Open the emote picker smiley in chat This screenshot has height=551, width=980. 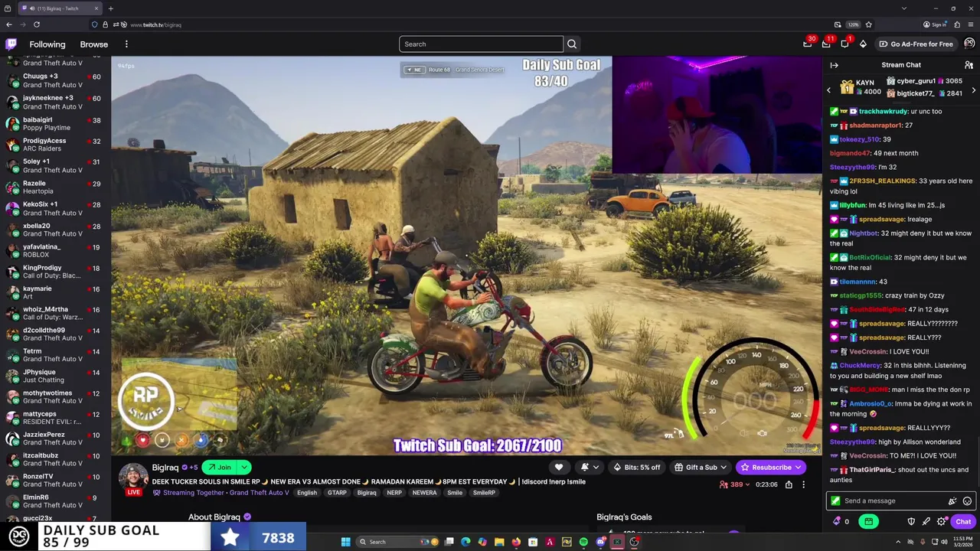[967, 501]
